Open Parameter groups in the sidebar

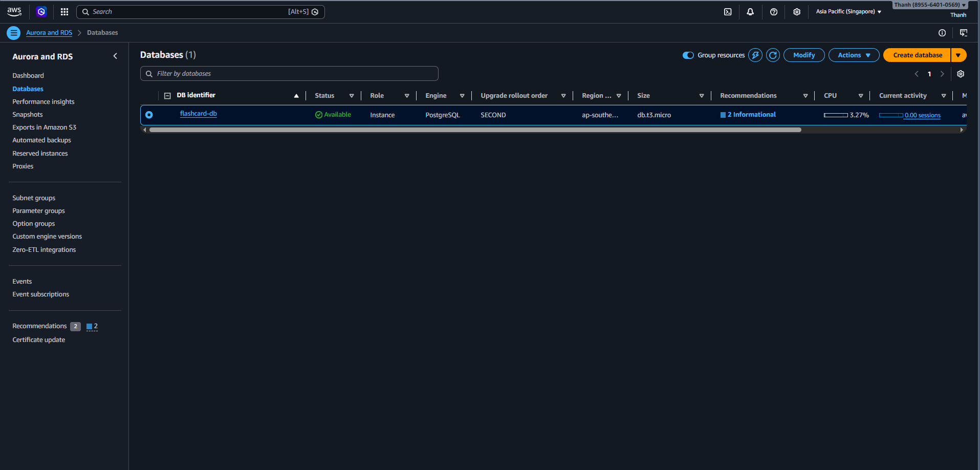tap(39, 211)
